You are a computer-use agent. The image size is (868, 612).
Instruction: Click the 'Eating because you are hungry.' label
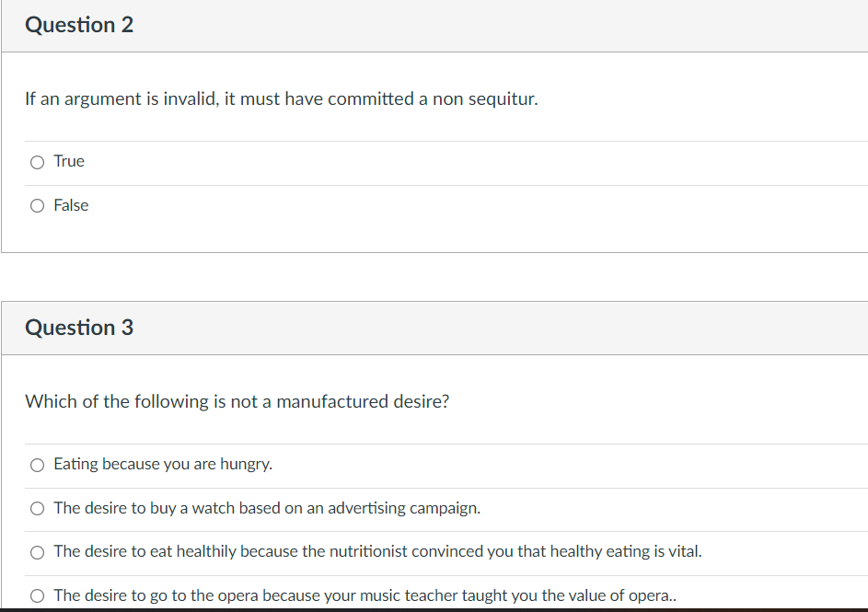pyautogui.click(x=163, y=464)
